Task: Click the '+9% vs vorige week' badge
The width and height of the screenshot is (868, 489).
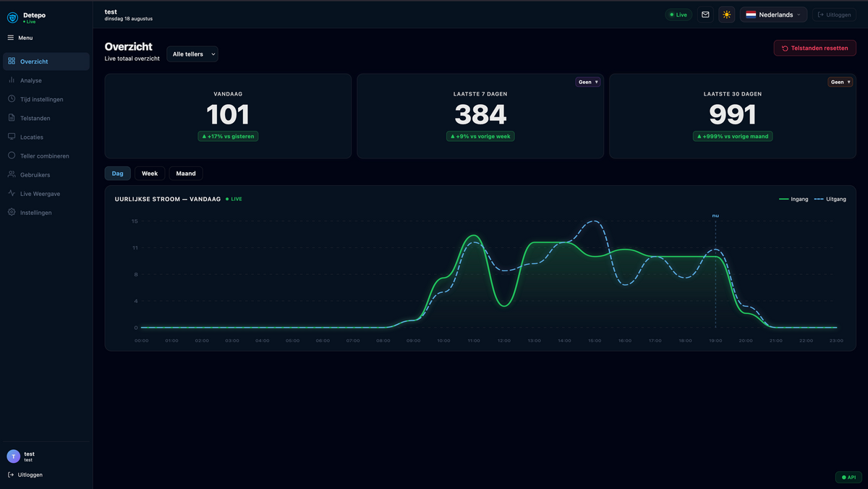Action: click(x=480, y=136)
